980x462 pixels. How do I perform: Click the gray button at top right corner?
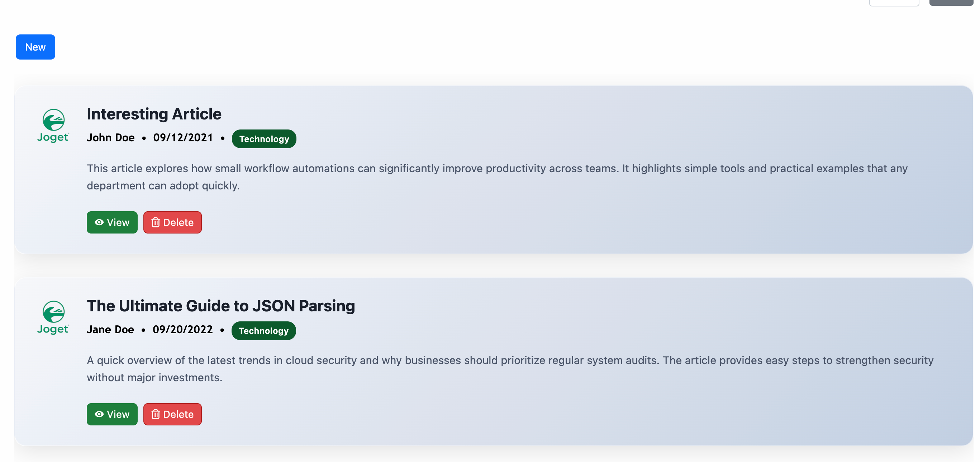click(951, 2)
